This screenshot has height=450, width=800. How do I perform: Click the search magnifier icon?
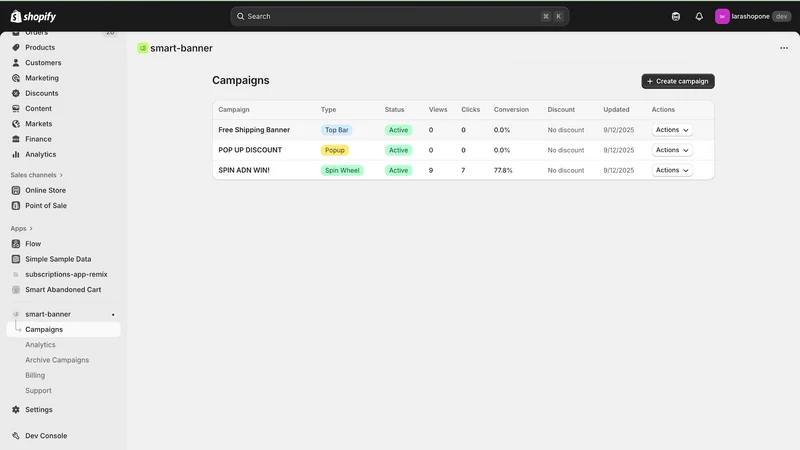pos(240,16)
